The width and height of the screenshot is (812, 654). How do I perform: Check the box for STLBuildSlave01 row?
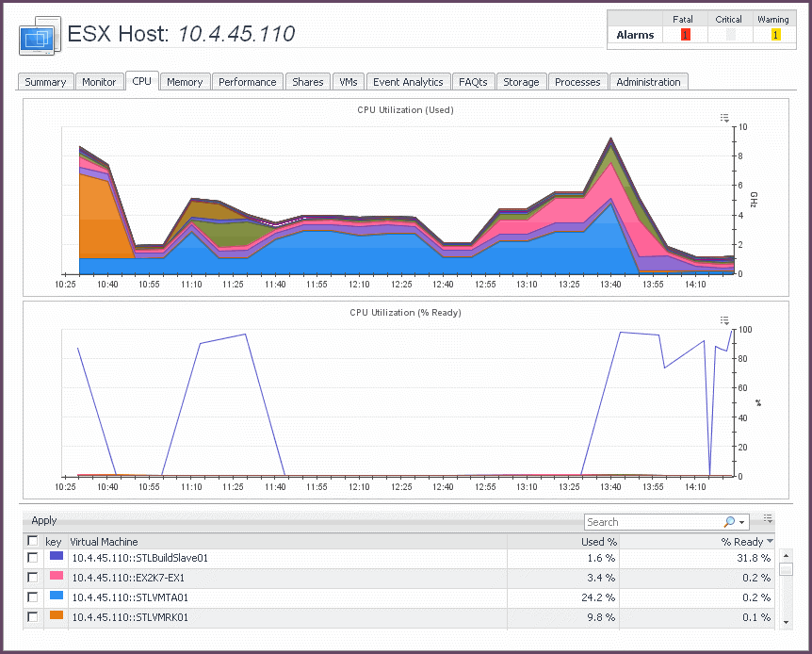click(33, 558)
